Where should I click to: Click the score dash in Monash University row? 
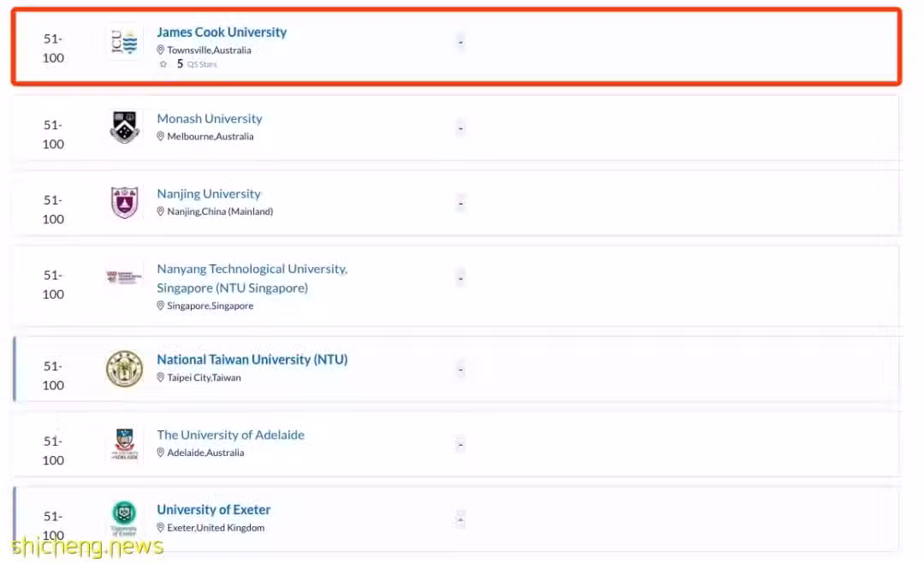coord(461,128)
